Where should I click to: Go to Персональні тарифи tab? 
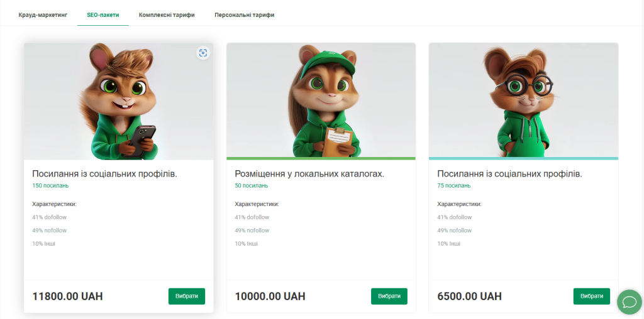point(244,14)
